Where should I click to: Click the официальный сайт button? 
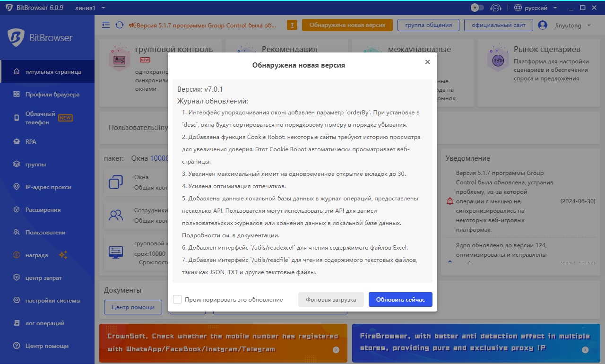pyautogui.click(x=499, y=25)
